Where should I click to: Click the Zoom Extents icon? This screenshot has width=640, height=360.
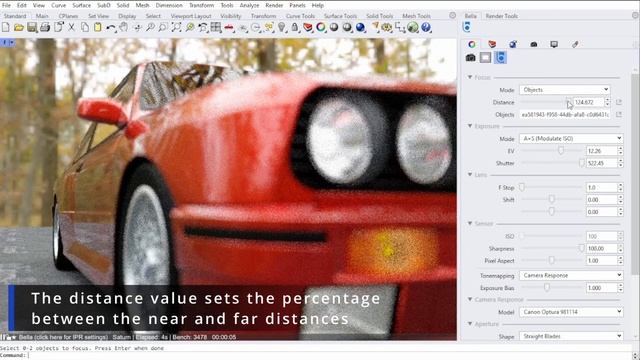[x=176, y=27]
